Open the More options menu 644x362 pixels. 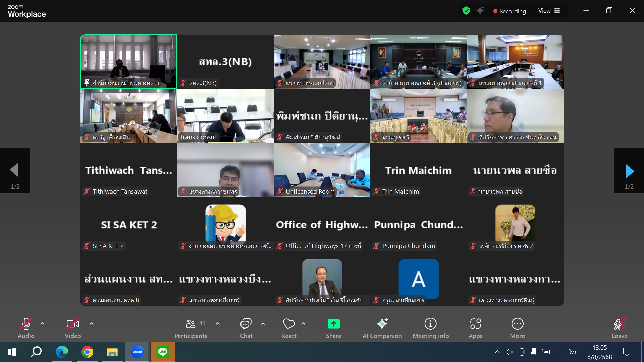click(517, 328)
